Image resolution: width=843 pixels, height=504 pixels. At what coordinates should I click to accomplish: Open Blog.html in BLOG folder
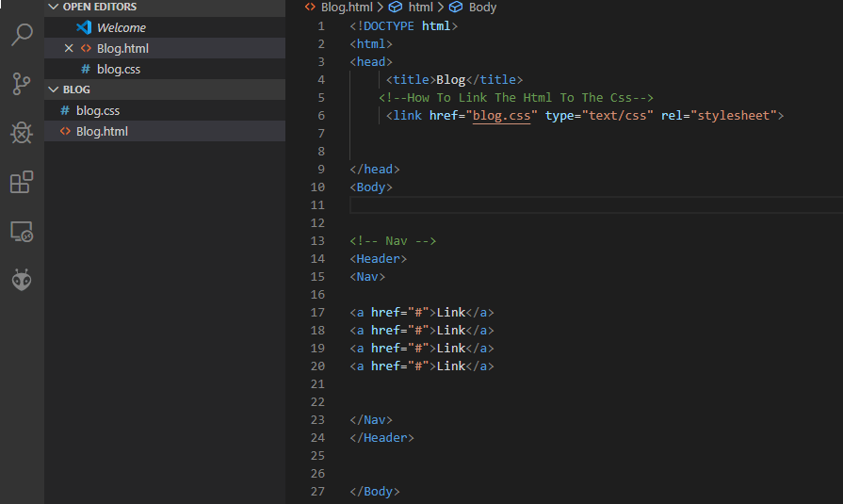pyautogui.click(x=102, y=131)
